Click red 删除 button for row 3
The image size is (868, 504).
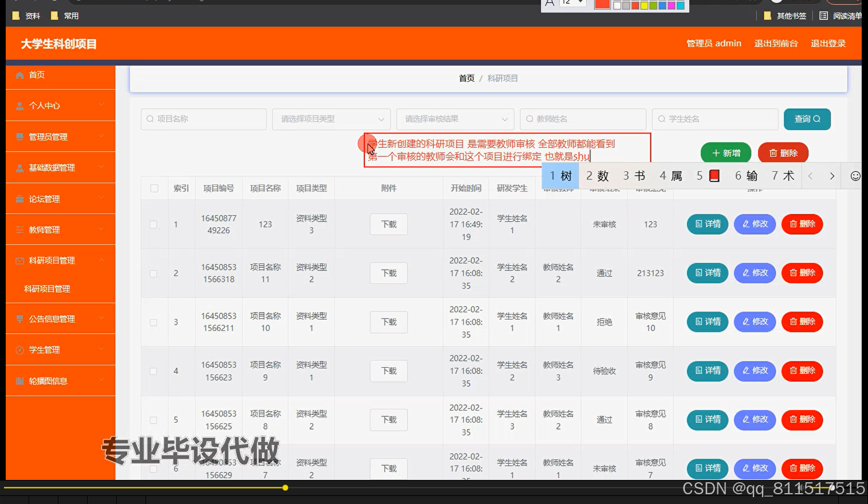(802, 322)
